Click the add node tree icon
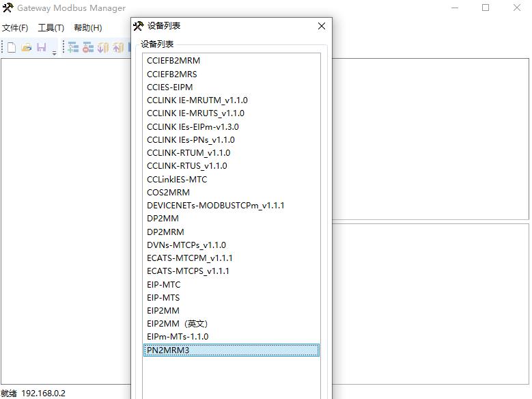 (x=73, y=48)
